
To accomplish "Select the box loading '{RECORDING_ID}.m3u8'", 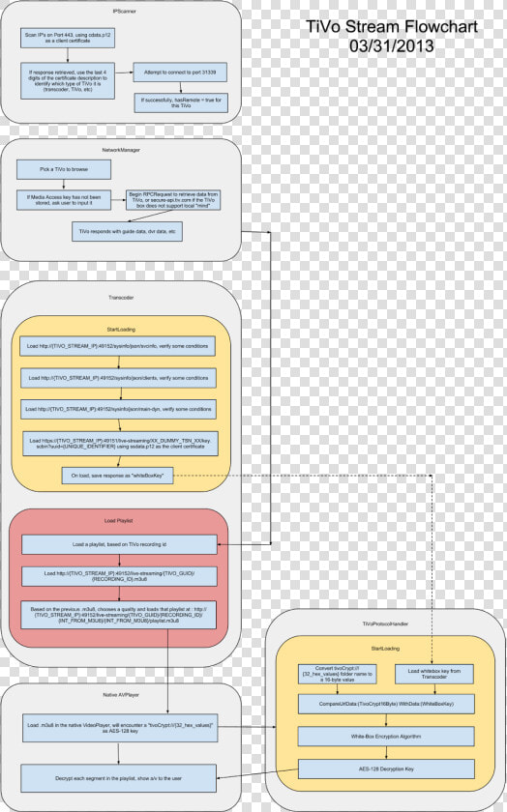I will coord(119,576).
